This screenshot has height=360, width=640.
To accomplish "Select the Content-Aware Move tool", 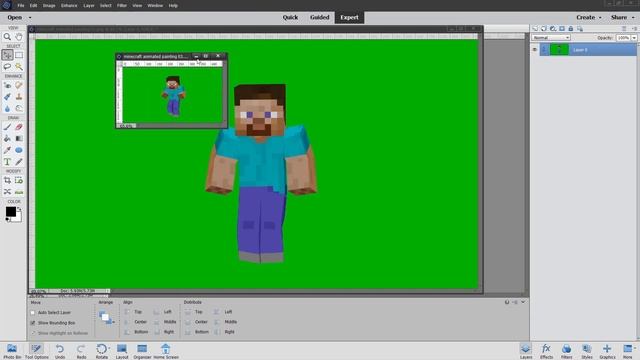I will point(7,191).
